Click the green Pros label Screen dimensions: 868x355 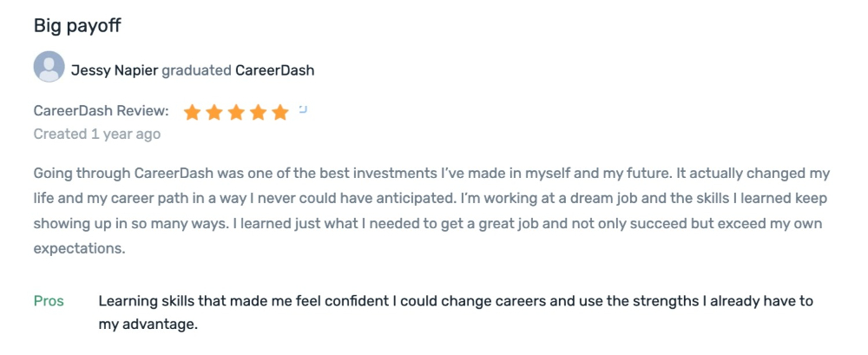[49, 301]
